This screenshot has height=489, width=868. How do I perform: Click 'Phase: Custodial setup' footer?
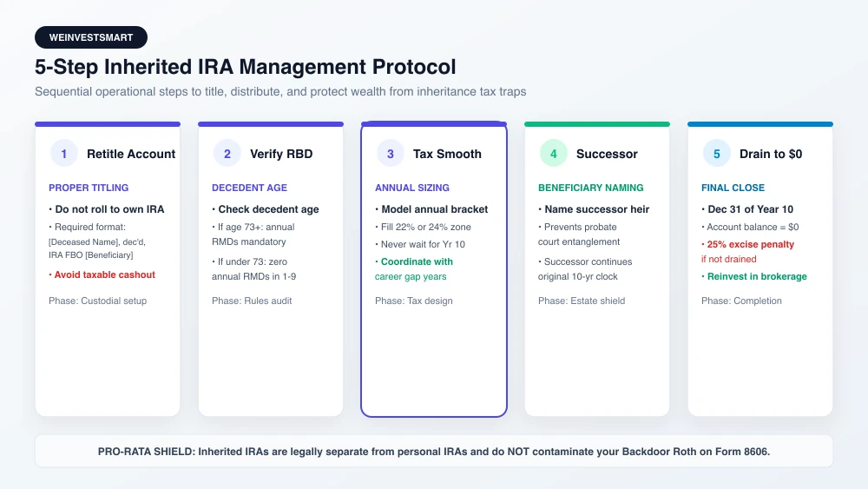(97, 301)
